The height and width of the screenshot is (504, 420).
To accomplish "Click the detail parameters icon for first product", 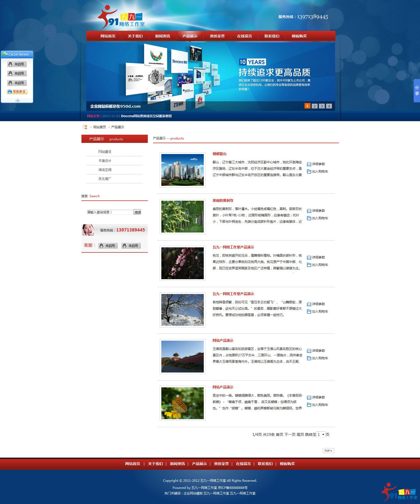I will point(309,164).
